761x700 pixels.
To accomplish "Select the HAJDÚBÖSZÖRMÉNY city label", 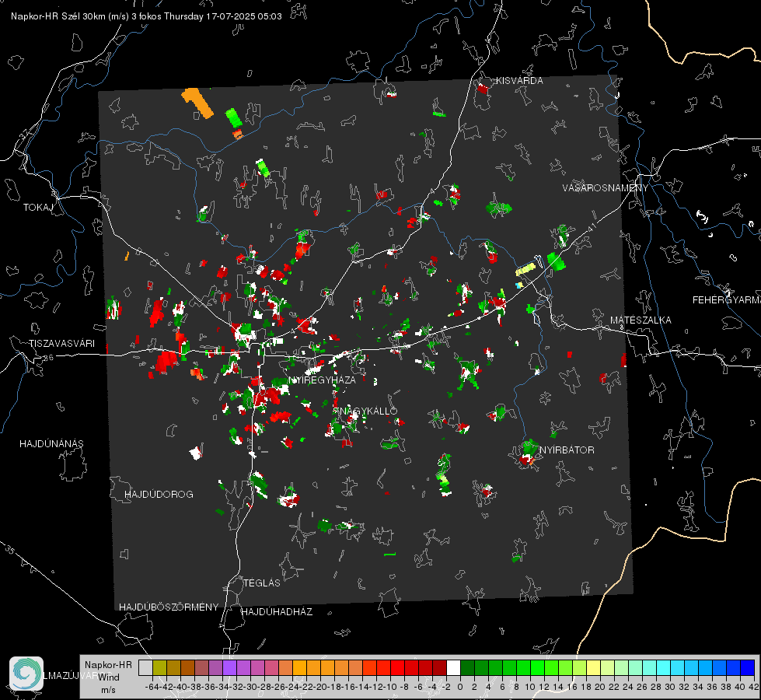I will pyautogui.click(x=169, y=607).
